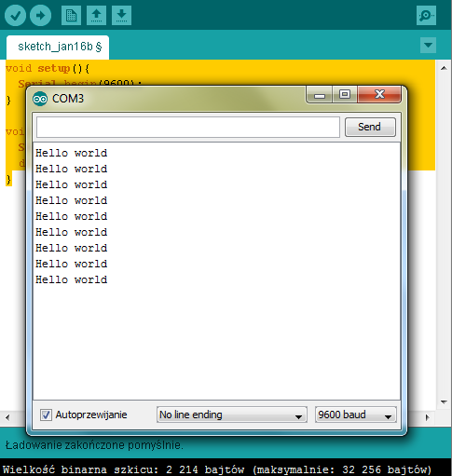Click the Arduino logo in the COM3 title bar
452x476 pixels.
40,99
